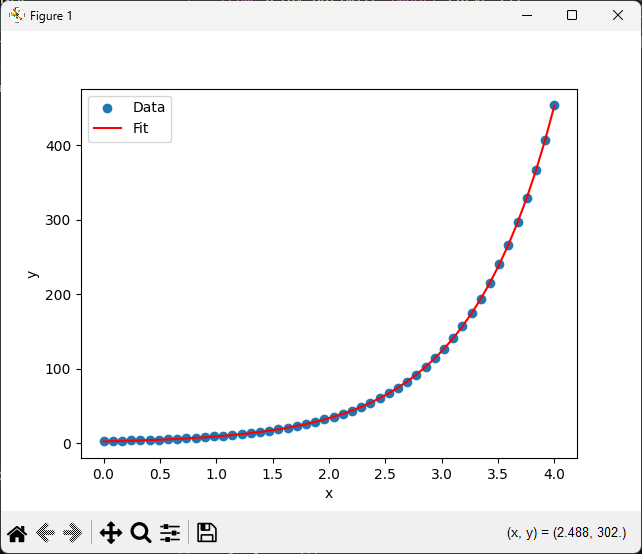The width and height of the screenshot is (642, 554).
Task: Maximize the Figure 1 window
Action: click(572, 16)
